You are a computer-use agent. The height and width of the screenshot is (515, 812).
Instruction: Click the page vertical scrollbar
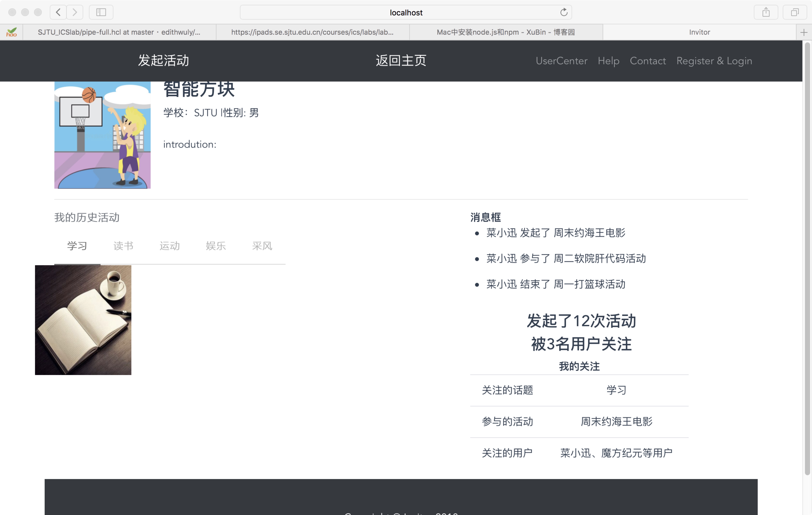click(807, 256)
